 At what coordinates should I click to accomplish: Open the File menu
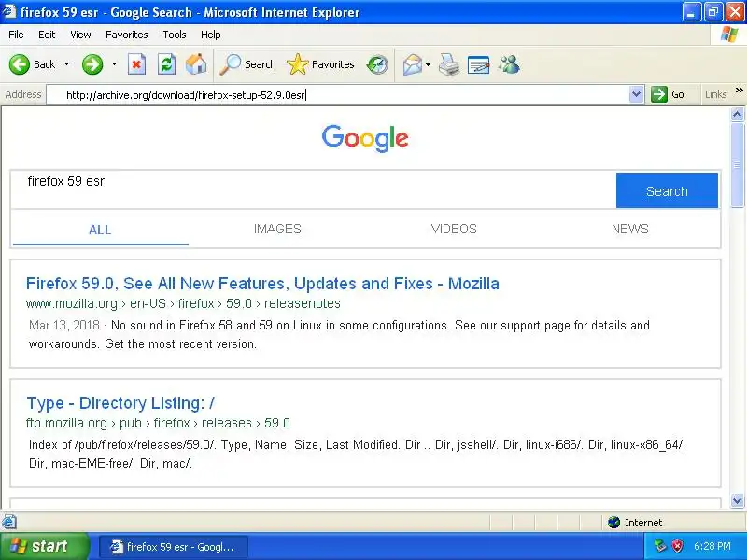pyautogui.click(x=16, y=35)
